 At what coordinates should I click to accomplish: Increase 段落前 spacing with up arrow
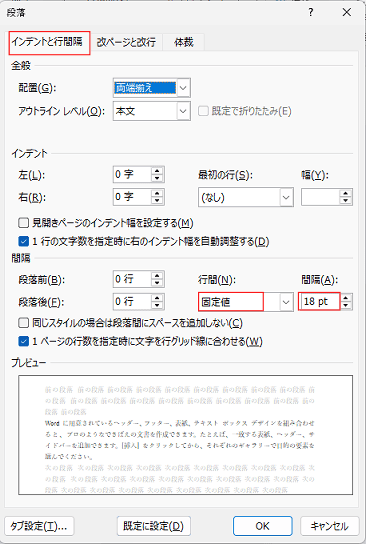coord(157,275)
